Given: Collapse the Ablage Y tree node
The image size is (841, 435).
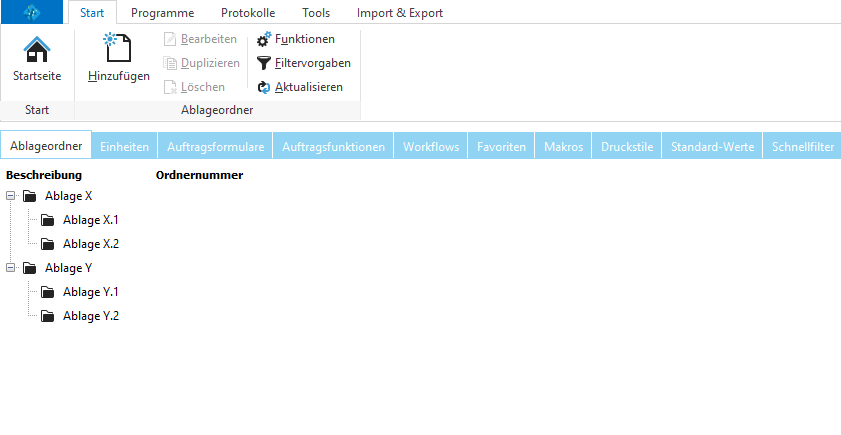Looking at the screenshot, I should pos(11,268).
